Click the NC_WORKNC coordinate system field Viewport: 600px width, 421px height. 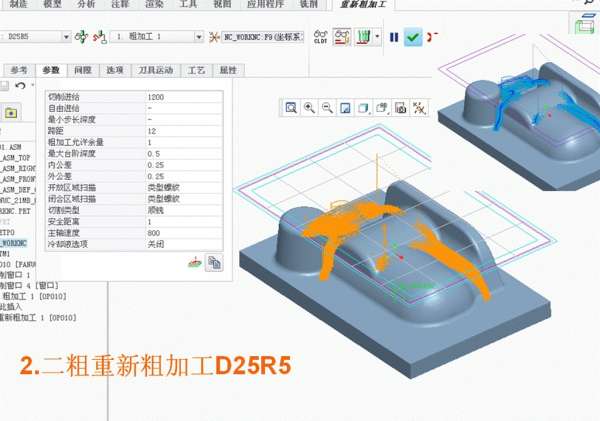[258, 37]
